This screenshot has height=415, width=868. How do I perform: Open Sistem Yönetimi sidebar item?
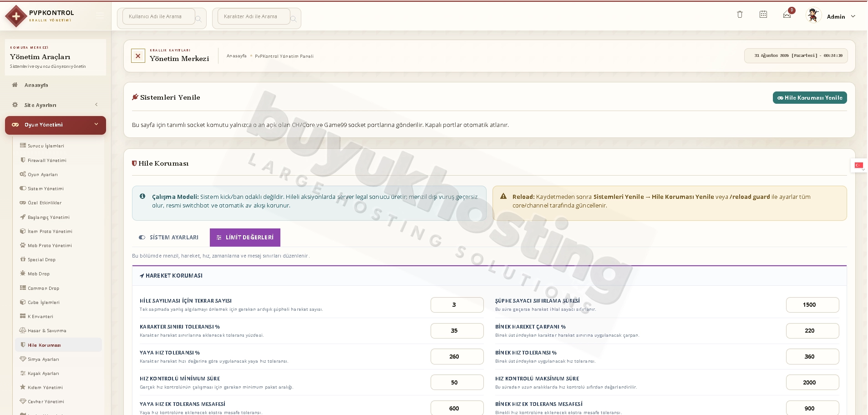click(58, 188)
